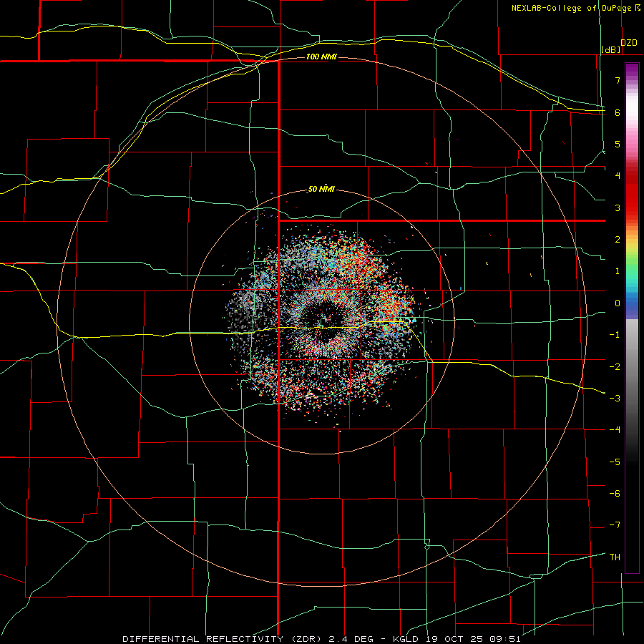Click the -2 value on the color scale
This screenshot has height=644, width=644.
click(x=615, y=367)
